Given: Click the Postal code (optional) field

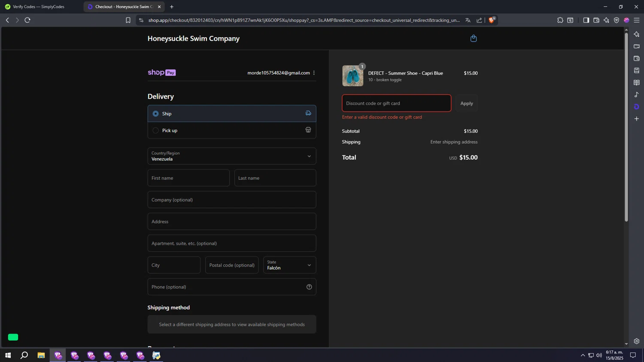Looking at the screenshot, I should point(232,265).
